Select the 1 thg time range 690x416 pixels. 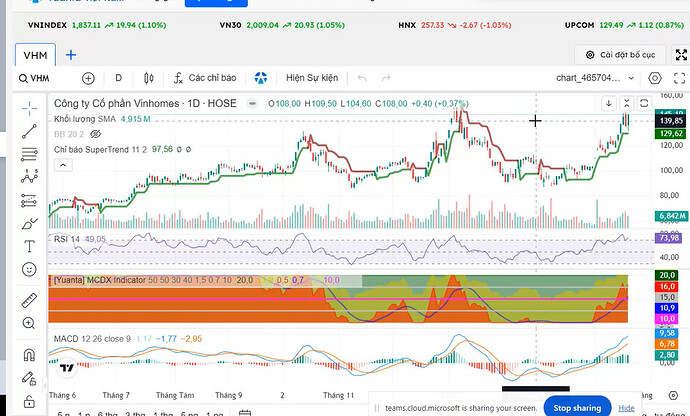click(x=162, y=414)
